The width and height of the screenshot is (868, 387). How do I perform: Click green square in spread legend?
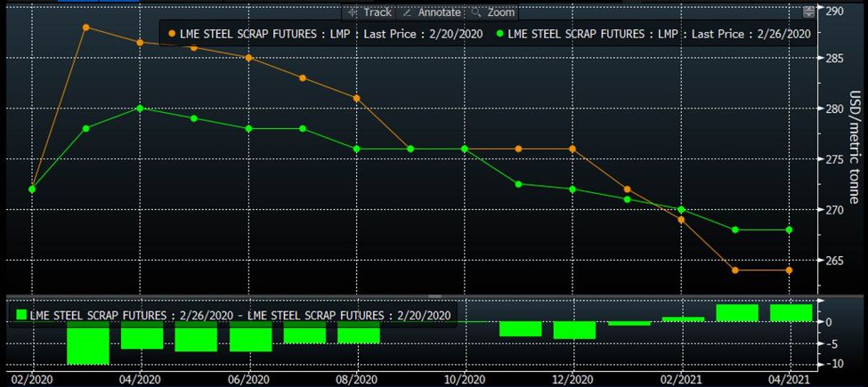[x=20, y=315]
